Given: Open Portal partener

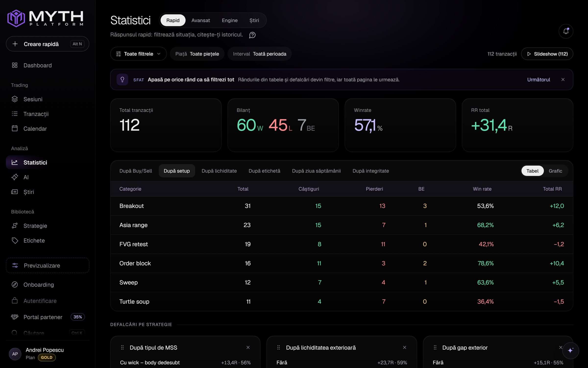Looking at the screenshot, I should [x=48, y=317].
